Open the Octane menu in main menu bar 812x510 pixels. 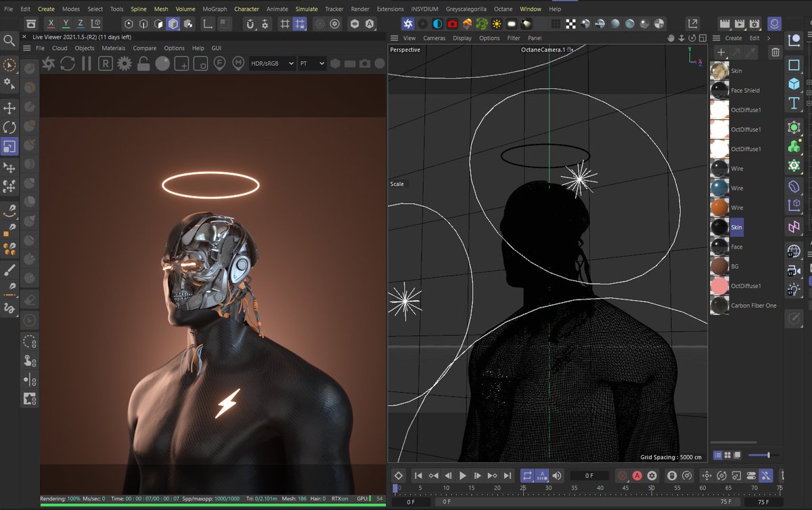pyautogui.click(x=503, y=9)
